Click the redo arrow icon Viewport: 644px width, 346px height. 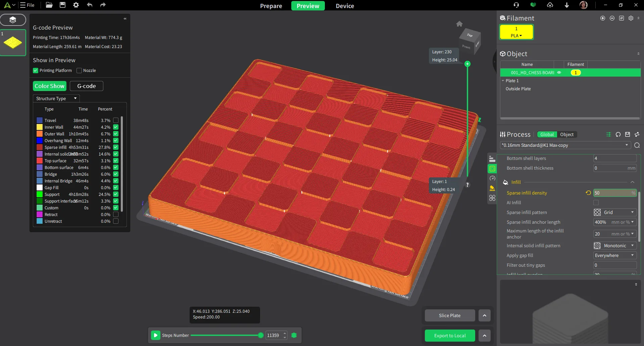(103, 5)
